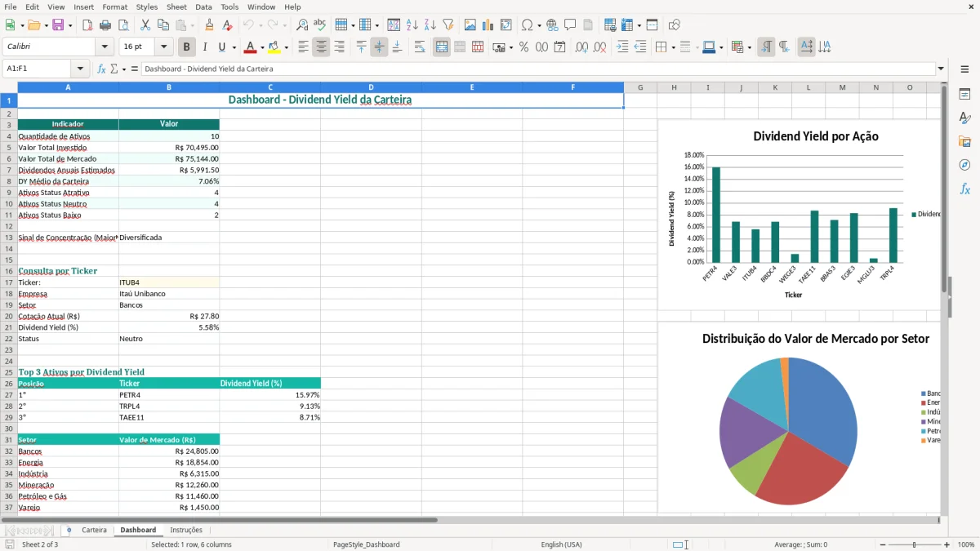
Task: Apply the yellow Background Color swatch
Action: pyautogui.click(x=274, y=47)
